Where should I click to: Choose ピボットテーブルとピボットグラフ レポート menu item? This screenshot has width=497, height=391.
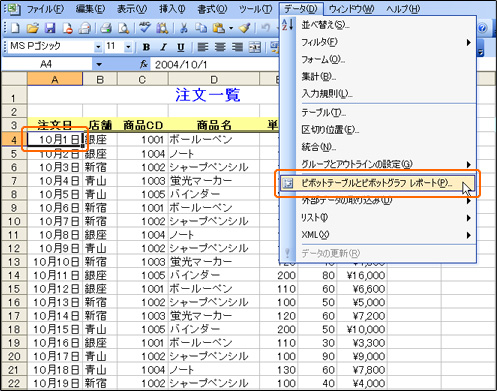[378, 183]
